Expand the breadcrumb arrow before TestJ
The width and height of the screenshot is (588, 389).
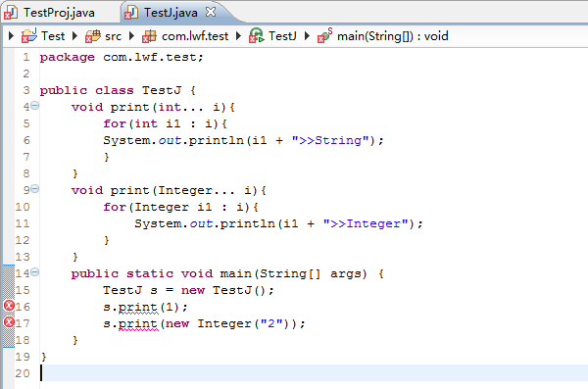238,36
